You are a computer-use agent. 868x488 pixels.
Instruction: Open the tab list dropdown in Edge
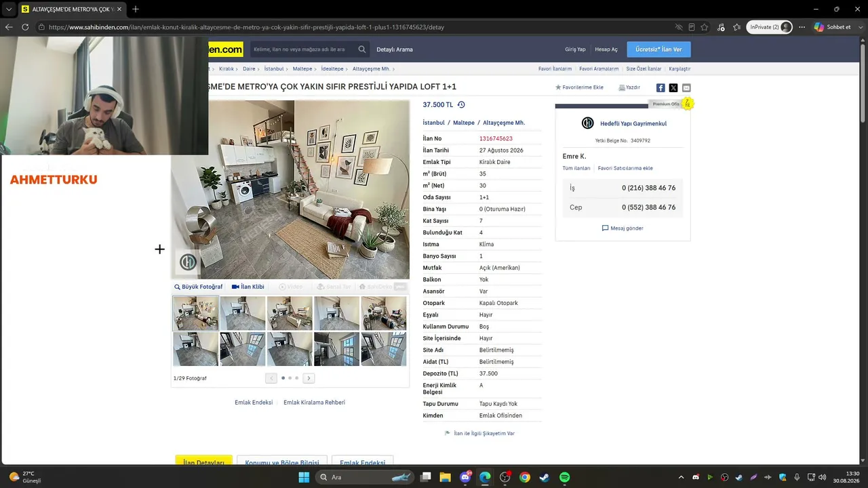[9, 9]
